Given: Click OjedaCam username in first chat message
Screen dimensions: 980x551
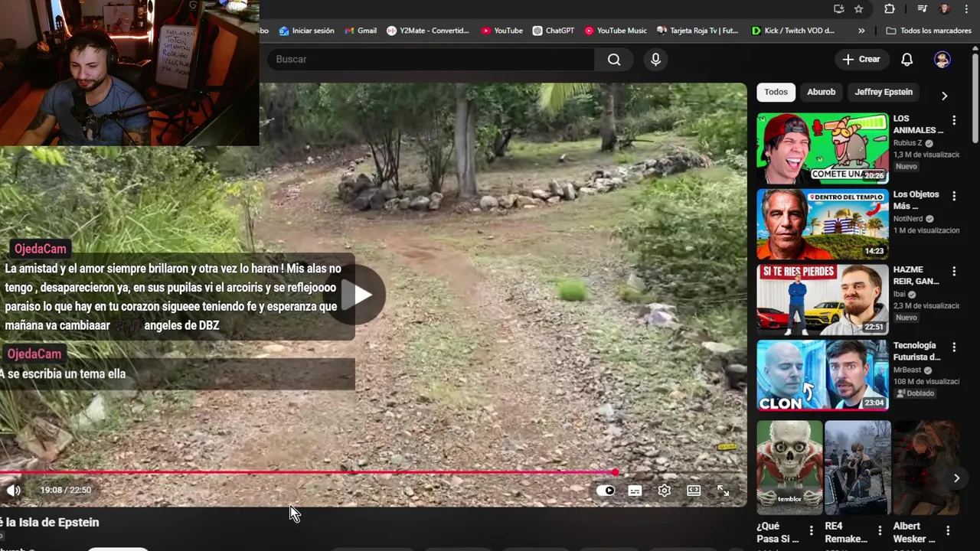Looking at the screenshot, I should [40, 249].
